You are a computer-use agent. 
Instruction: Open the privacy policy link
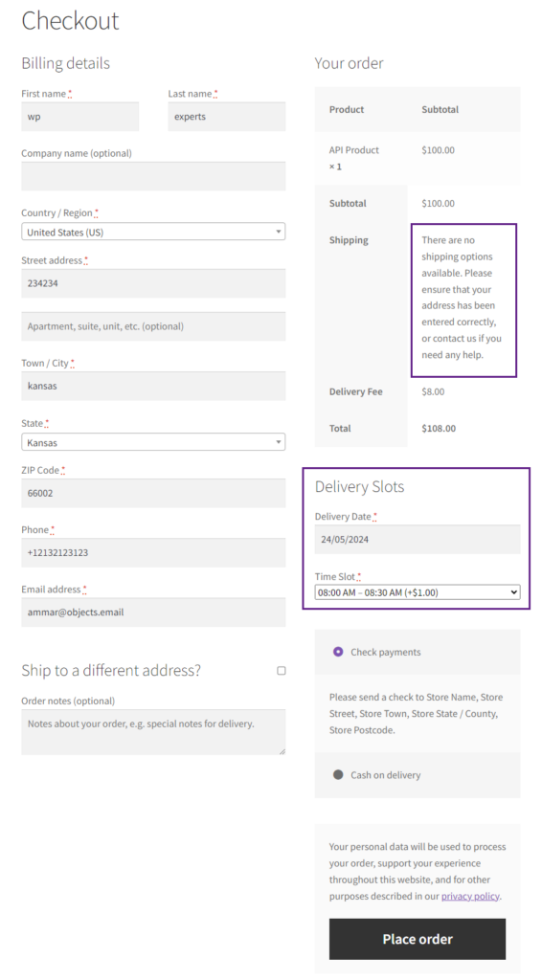[470, 896]
